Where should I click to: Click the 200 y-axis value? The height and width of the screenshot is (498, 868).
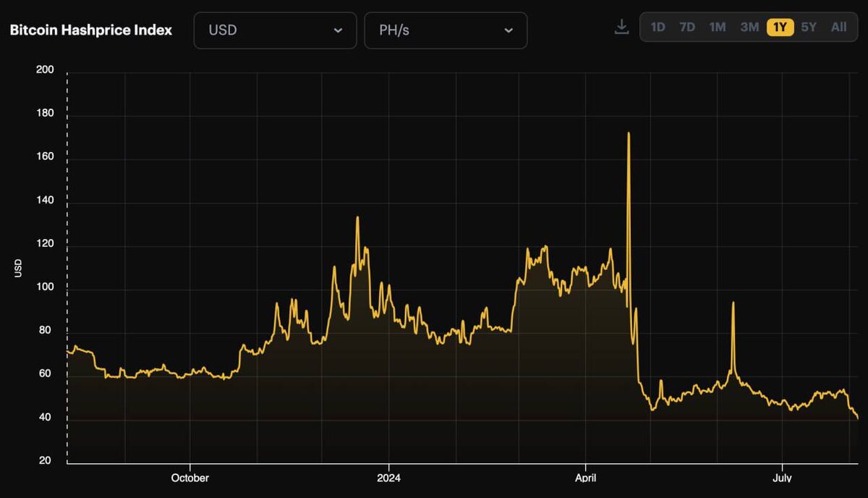(45, 70)
